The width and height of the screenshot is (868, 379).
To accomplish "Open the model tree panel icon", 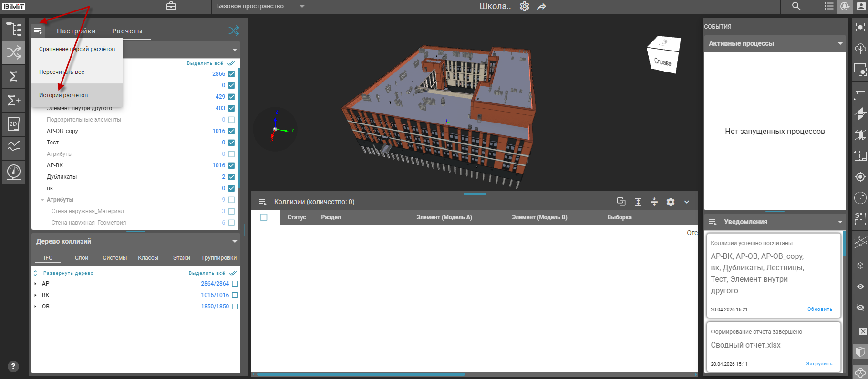I will click(14, 29).
